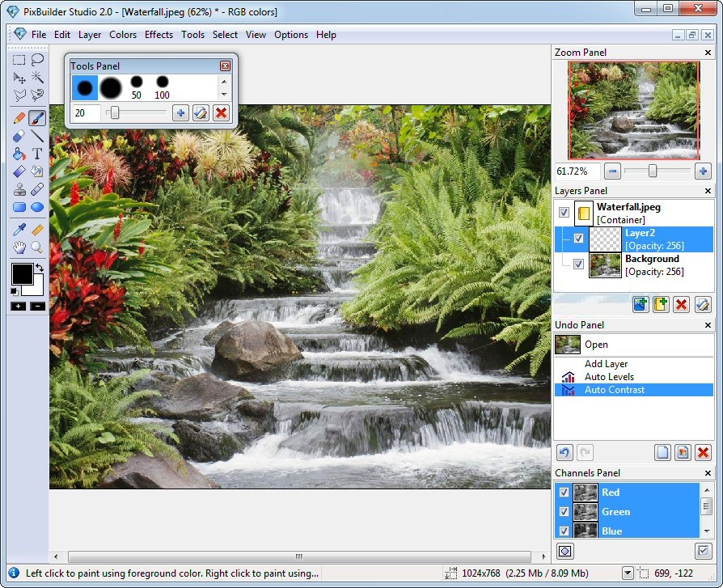Activate the Paint Bucket fill tool
This screenshot has width=723, height=588.
click(19, 154)
